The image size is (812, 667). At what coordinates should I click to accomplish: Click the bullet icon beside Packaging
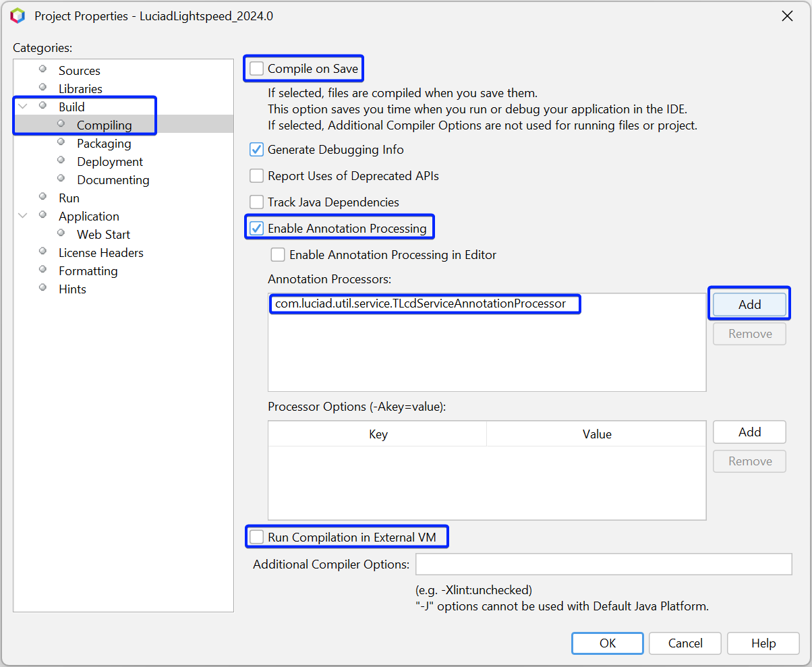click(61, 142)
